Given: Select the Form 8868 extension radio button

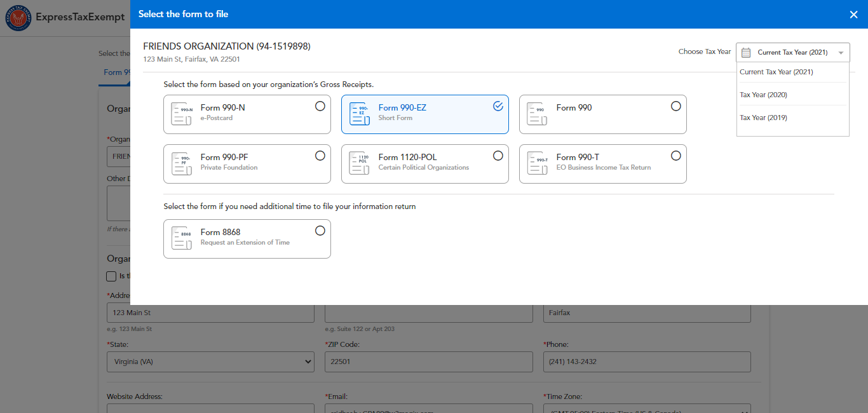Looking at the screenshot, I should pyautogui.click(x=320, y=231).
